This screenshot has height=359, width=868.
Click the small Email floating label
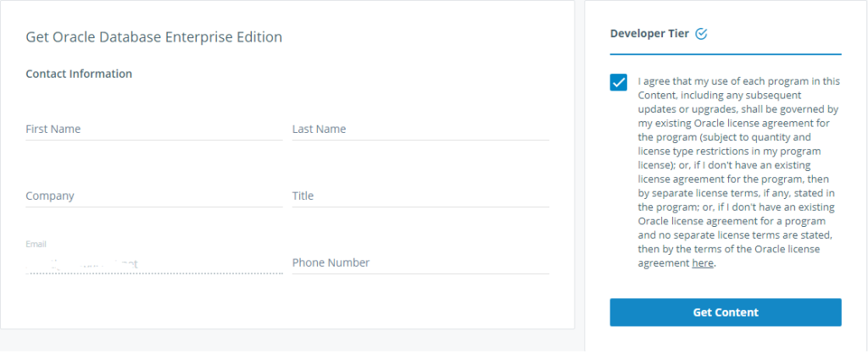tap(36, 244)
